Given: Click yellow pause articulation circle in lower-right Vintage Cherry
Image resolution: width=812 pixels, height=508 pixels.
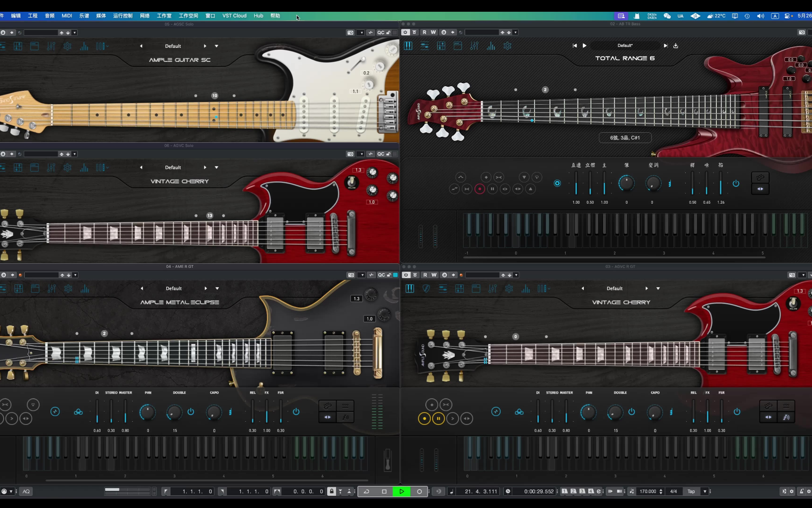Looking at the screenshot, I should 438,419.
